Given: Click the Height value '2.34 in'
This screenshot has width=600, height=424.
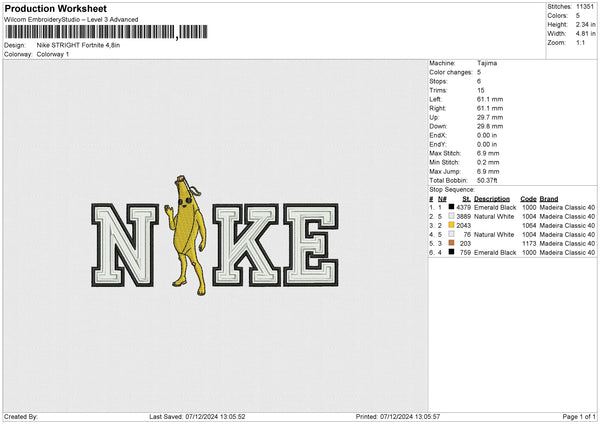Looking at the screenshot, I should [x=585, y=24].
